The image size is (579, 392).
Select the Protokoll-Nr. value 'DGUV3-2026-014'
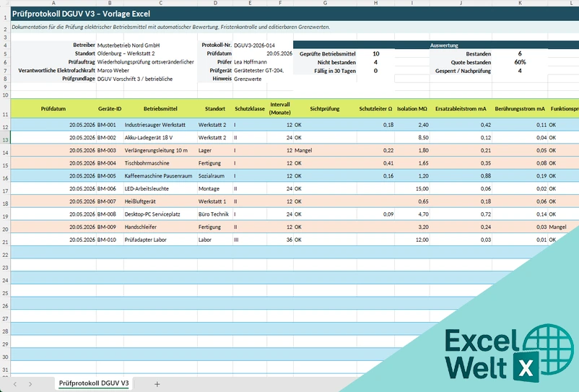(x=254, y=45)
